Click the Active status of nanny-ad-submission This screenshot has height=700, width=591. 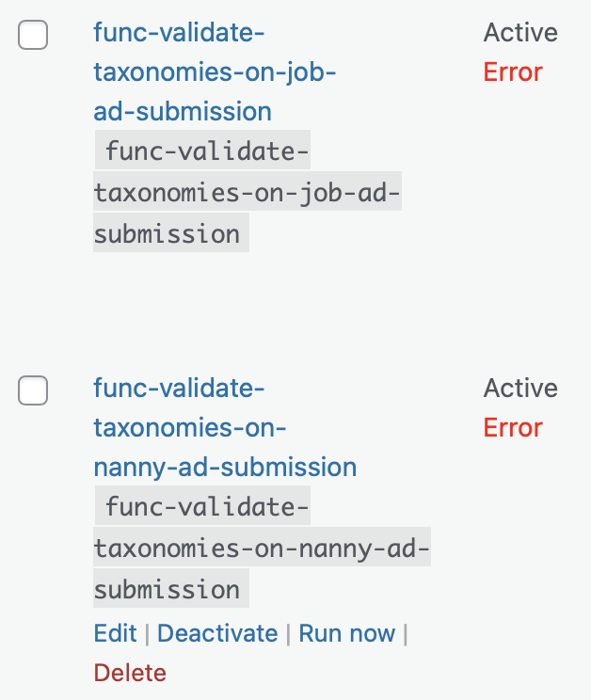[x=520, y=388]
